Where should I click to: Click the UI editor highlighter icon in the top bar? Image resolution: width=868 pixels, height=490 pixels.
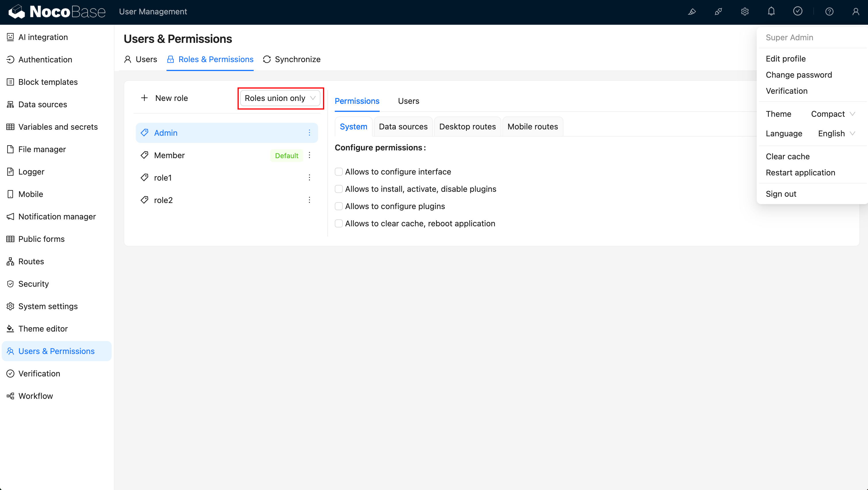[692, 12]
